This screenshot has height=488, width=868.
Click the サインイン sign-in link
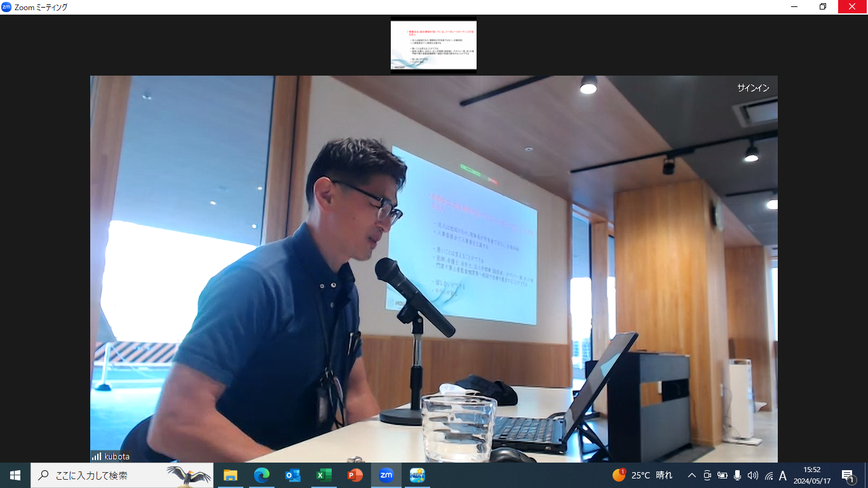point(753,88)
